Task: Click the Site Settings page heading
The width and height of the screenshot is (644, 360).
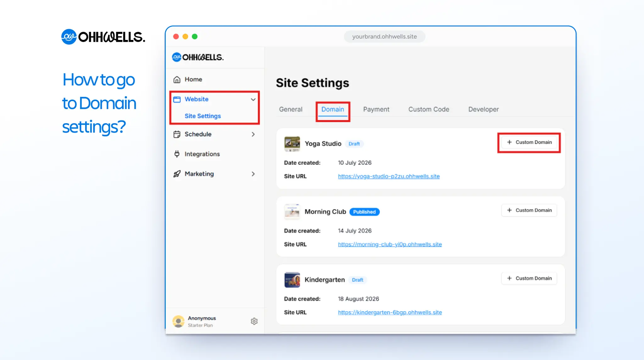Action: (x=312, y=83)
